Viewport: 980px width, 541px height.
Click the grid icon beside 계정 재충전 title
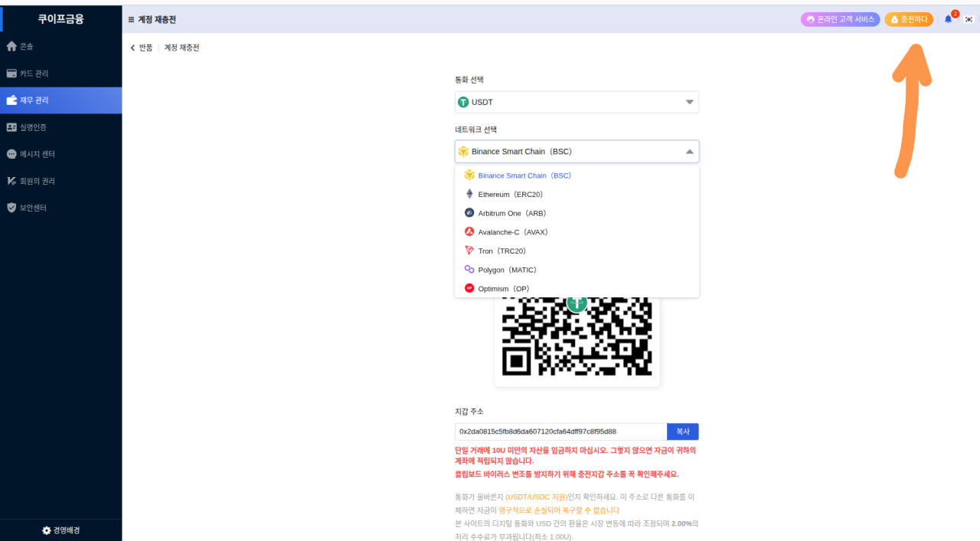(131, 20)
